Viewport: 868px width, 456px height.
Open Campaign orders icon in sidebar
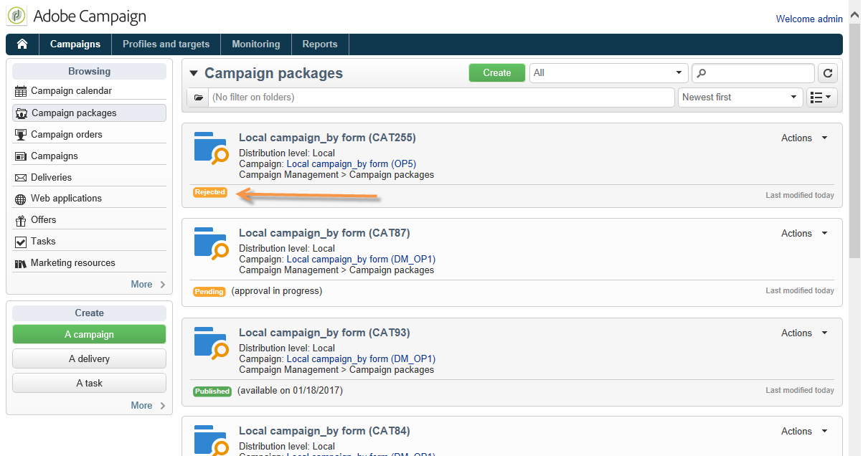pyautogui.click(x=20, y=134)
